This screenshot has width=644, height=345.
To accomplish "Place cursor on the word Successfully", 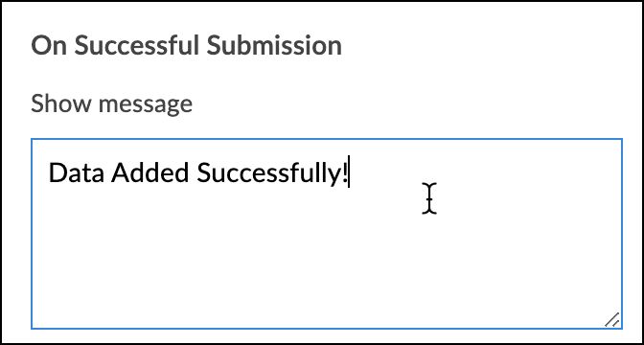I will (269, 174).
